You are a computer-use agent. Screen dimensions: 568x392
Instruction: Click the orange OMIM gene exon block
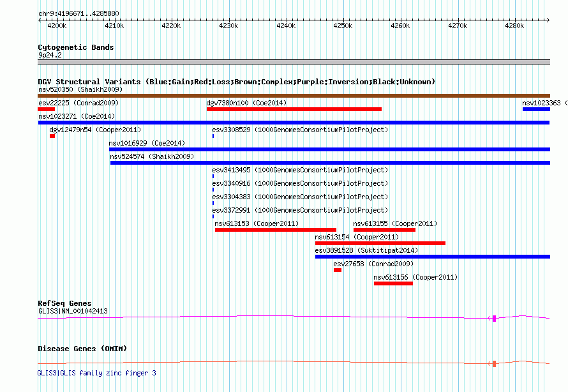(494, 363)
